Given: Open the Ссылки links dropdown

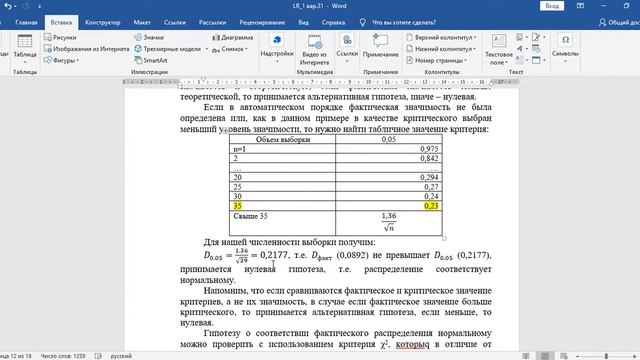Looking at the screenshot, I should pos(347,49).
